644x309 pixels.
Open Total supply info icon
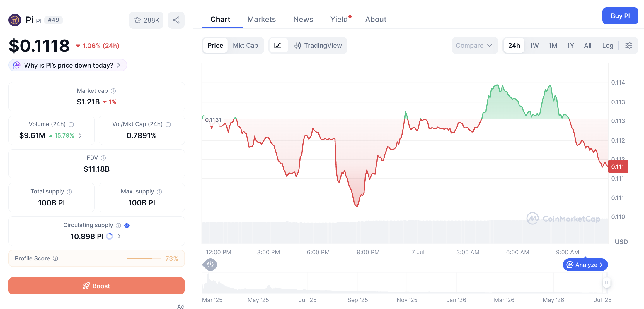(69, 192)
